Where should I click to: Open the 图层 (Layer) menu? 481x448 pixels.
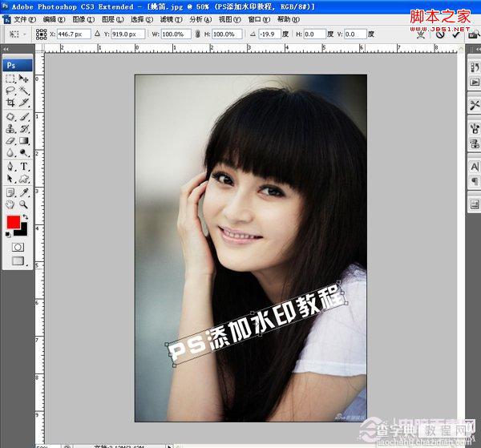112,19
